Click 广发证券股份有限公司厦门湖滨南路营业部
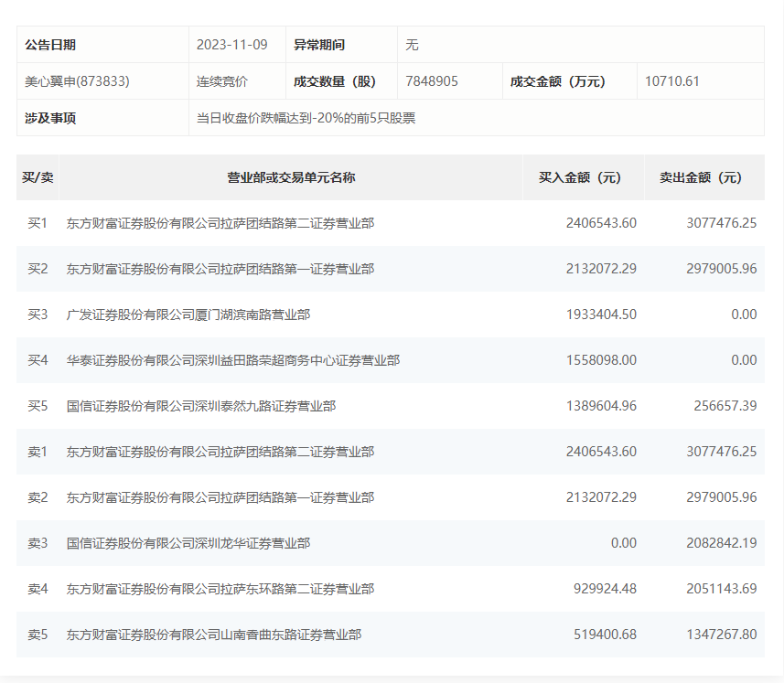The width and height of the screenshot is (784, 683). pos(188,315)
